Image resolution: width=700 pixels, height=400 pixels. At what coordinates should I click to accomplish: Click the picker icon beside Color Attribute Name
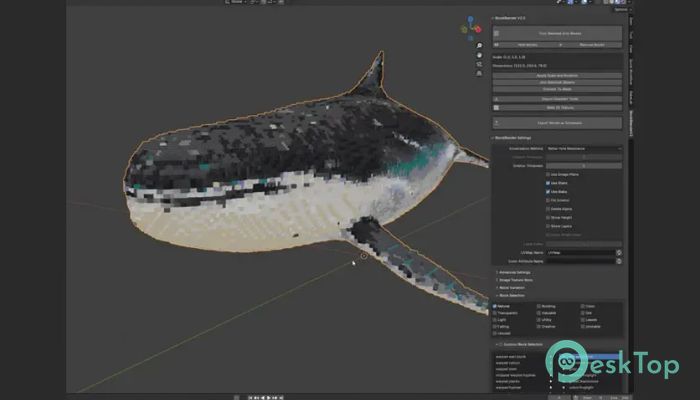pyautogui.click(x=619, y=261)
